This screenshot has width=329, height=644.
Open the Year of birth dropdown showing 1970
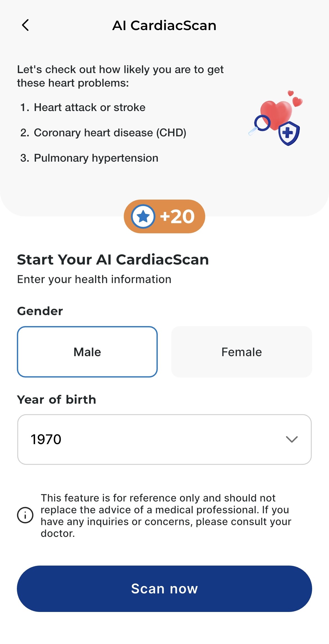tap(164, 439)
